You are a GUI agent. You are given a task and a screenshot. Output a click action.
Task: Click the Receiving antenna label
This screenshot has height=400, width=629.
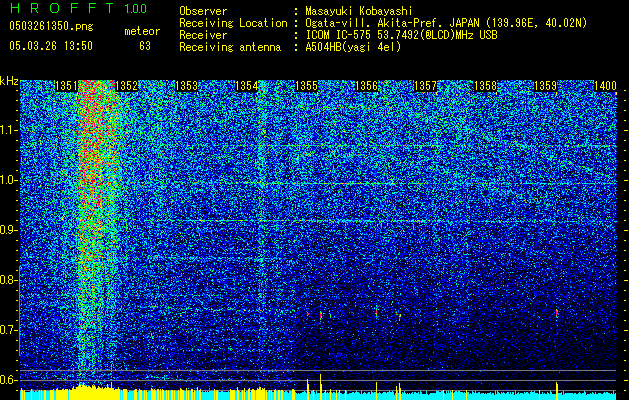230,47
